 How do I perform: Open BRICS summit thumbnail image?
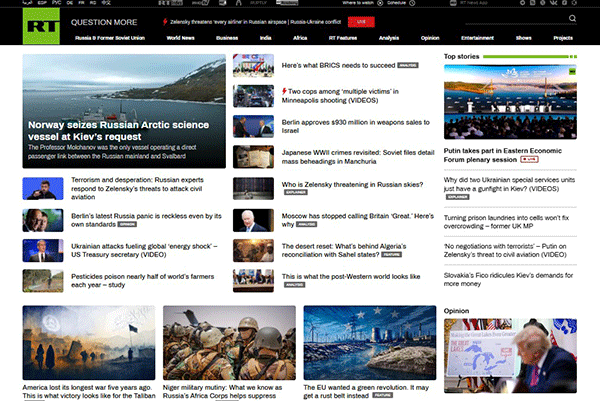tap(253, 65)
